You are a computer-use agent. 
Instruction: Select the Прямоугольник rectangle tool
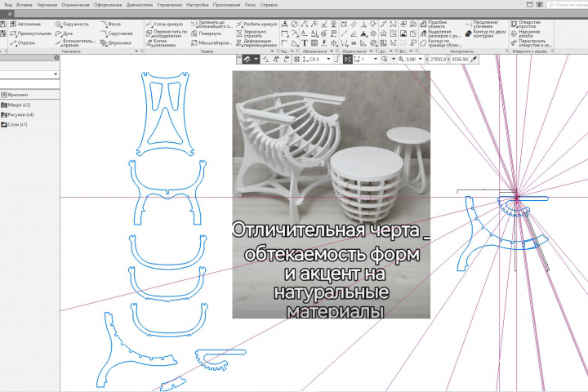click(31, 33)
